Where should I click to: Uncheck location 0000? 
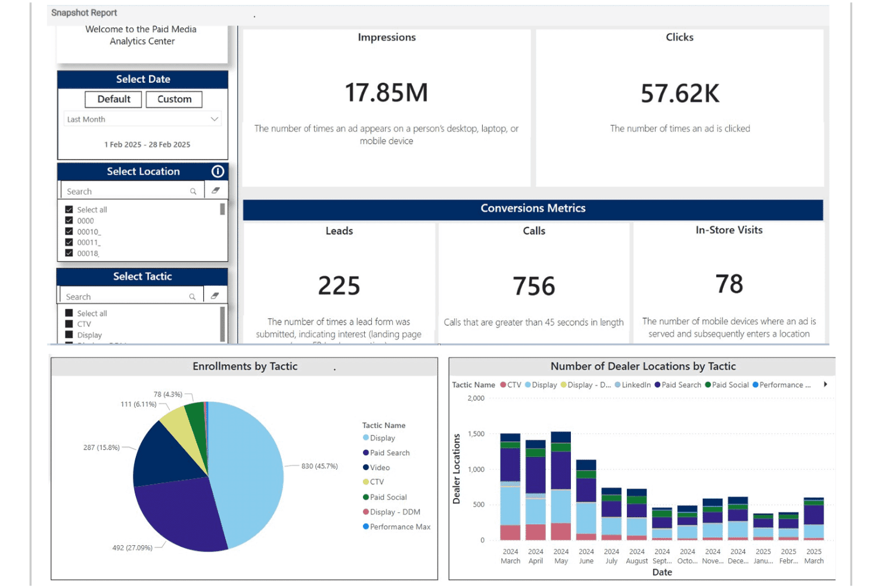point(69,220)
